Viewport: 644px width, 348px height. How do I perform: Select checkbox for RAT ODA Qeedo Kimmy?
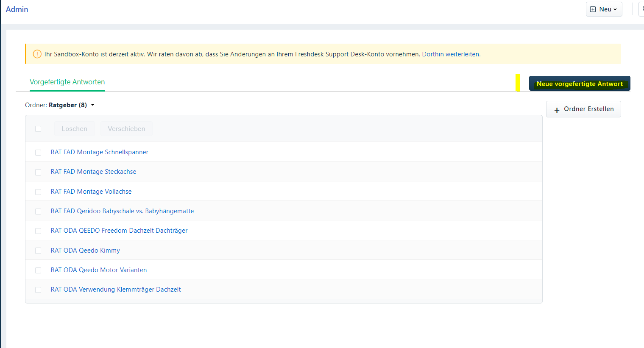pyautogui.click(x=38, y=251)
